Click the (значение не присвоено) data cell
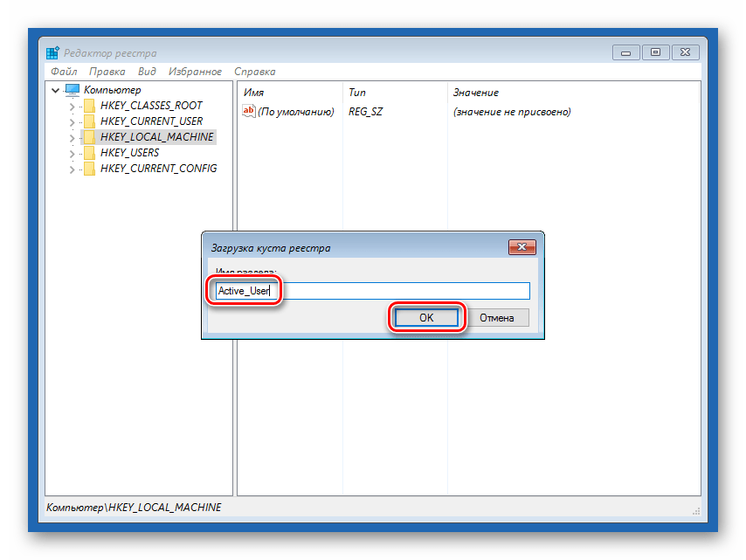The width and height of the screenshot is (746, 560). pos(512,112)
